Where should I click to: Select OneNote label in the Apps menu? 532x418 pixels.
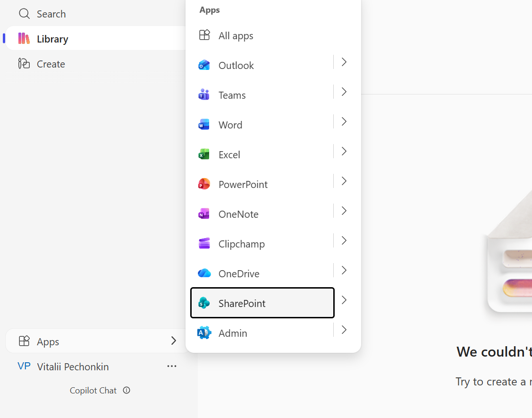(x=238, y=214)
